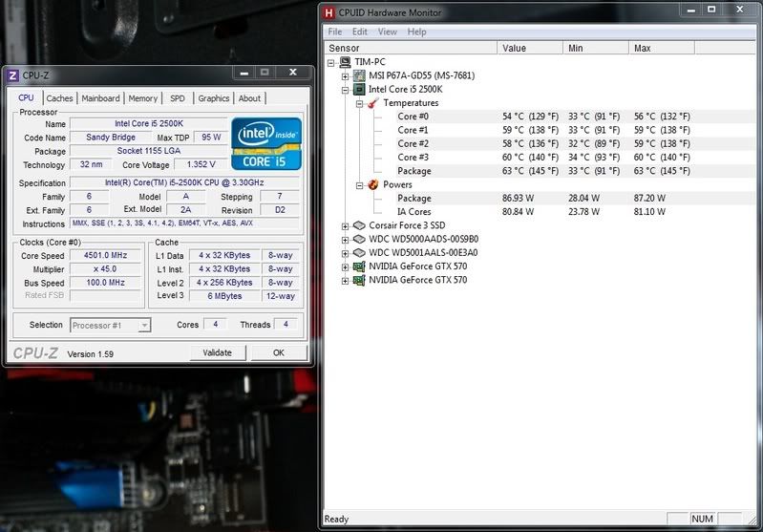
Task: Click the Intel Core i5 logo in CPU-Z
Action: coord(266,143)
